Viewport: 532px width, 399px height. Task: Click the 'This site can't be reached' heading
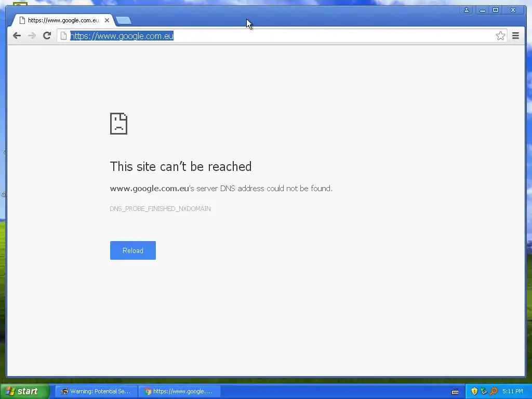180,167
